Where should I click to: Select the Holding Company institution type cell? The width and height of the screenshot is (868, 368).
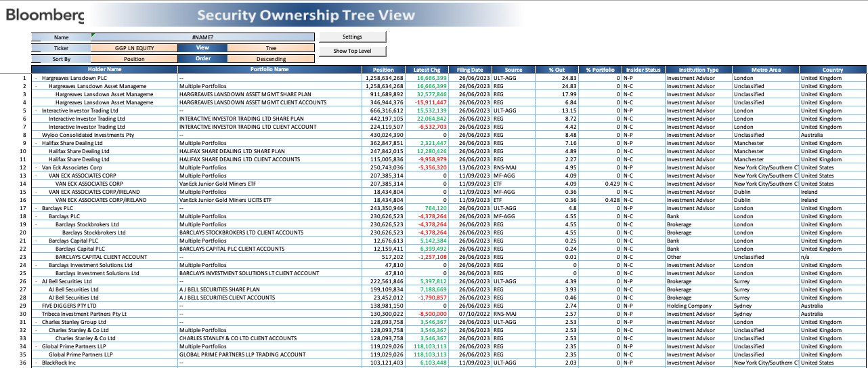[x=699, y=306]
